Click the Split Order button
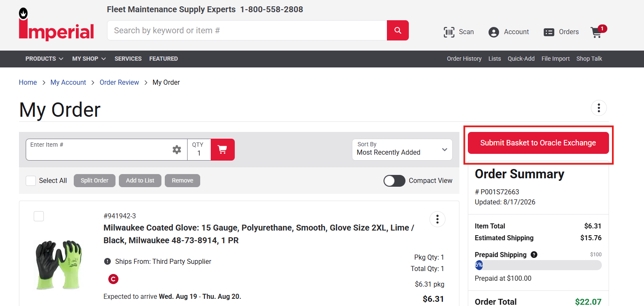644x306 pixels. [94, 180]
